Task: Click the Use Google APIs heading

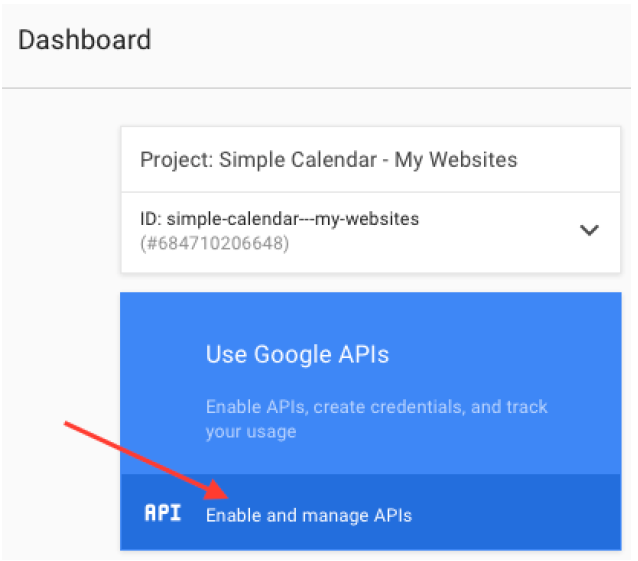Action: (x=297, y=354)
